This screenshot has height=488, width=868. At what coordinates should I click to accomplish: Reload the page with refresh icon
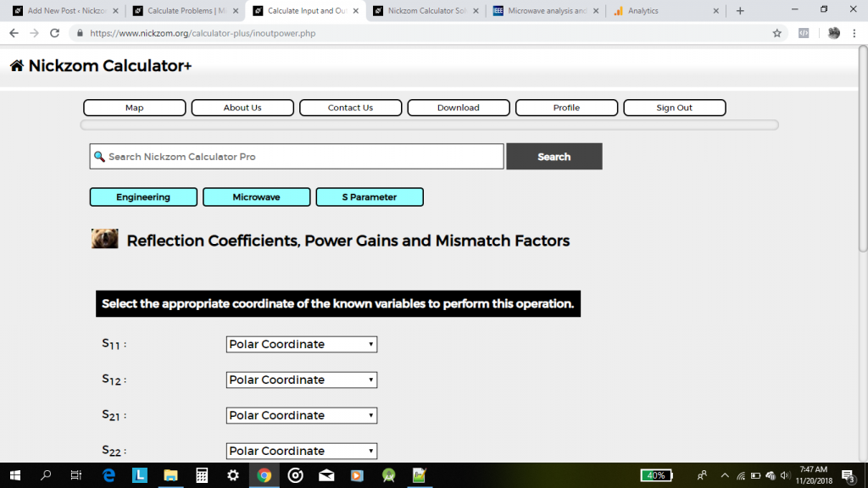54,33
